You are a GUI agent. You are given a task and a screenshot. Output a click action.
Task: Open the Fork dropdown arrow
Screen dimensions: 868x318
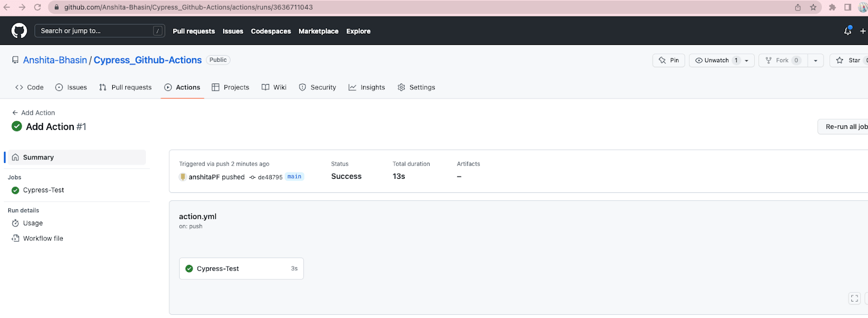click(815, 61)
